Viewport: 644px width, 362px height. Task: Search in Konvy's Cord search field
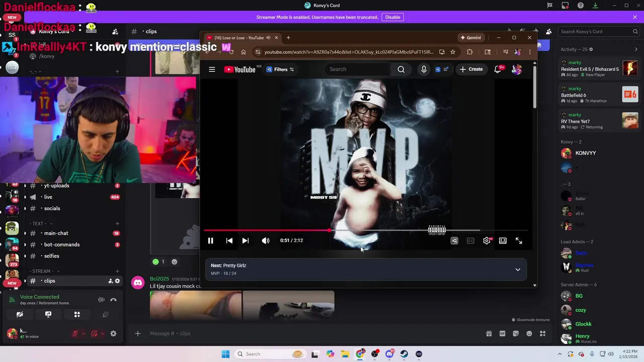(x=599, y=31)
